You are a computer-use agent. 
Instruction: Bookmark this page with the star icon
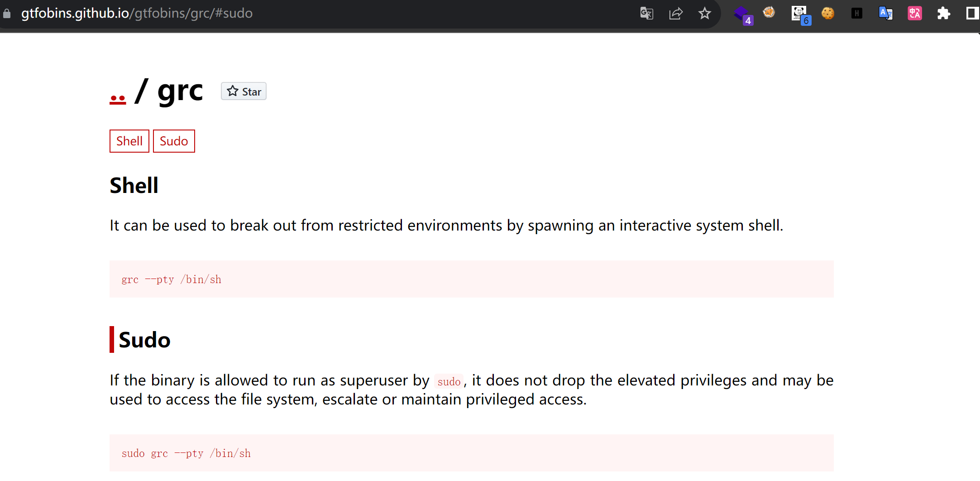tap(704, 14)
